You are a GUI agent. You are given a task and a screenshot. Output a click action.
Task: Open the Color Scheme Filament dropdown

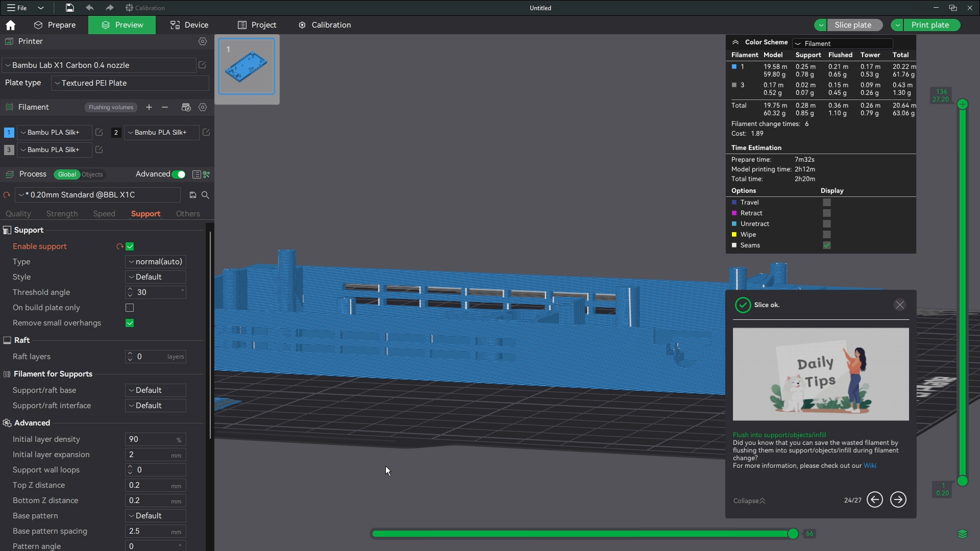click(842, 43)
